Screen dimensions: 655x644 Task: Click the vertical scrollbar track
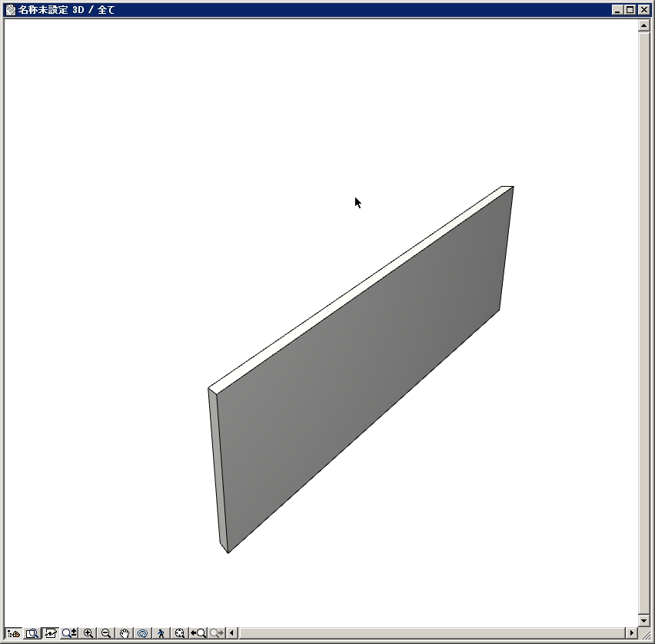643,323
